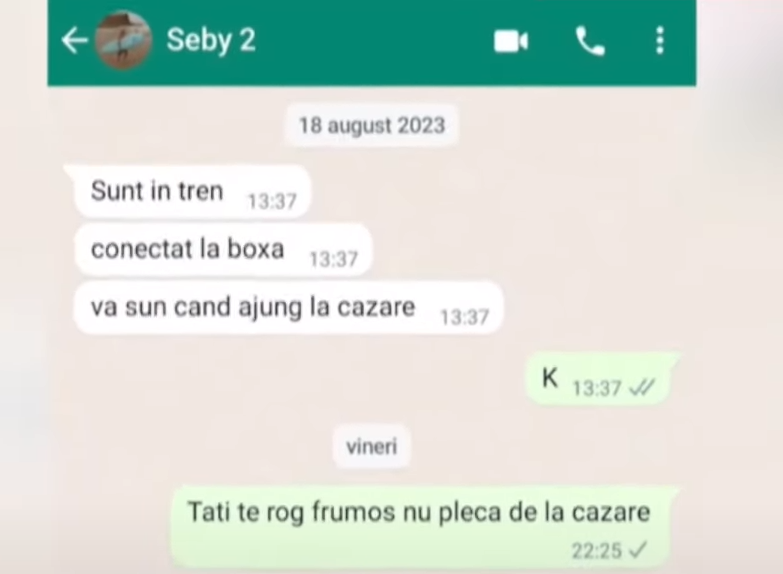Viewport: 783px width, 574px height.
Task: Tap the 13:37 timestamp on the cazare message
Action: pos(464,317)
